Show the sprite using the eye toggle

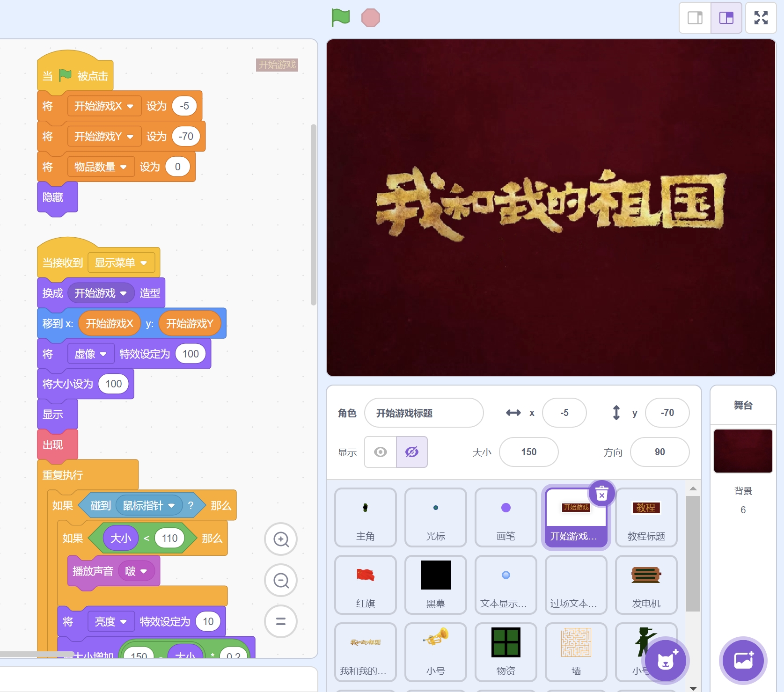click(x=381, y=452)
